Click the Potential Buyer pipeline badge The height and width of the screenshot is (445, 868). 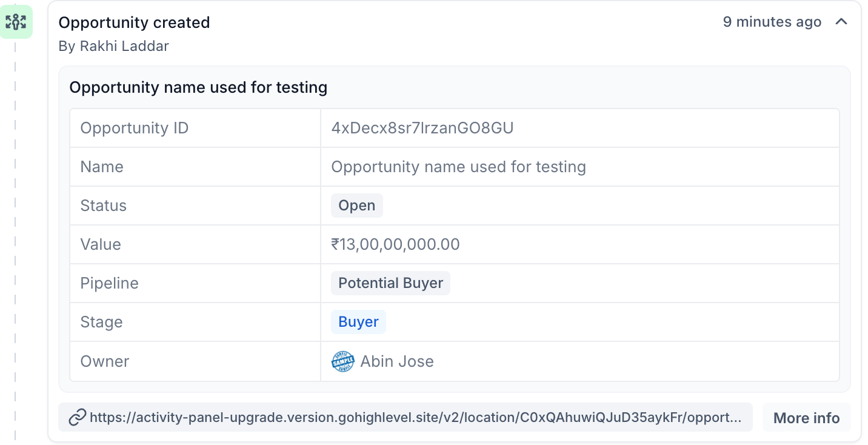(x=390, y=283)
